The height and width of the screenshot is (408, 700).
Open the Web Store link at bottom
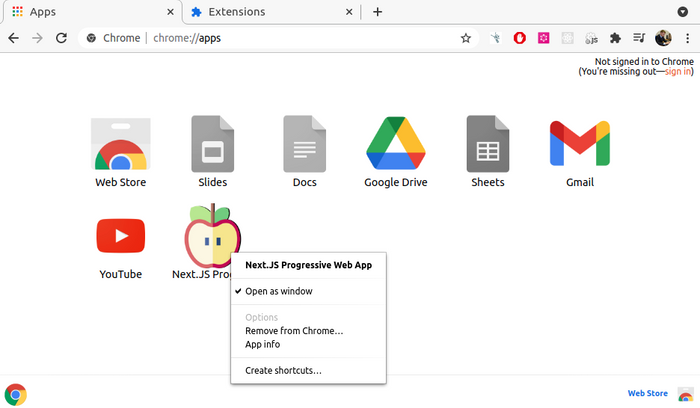648,393
